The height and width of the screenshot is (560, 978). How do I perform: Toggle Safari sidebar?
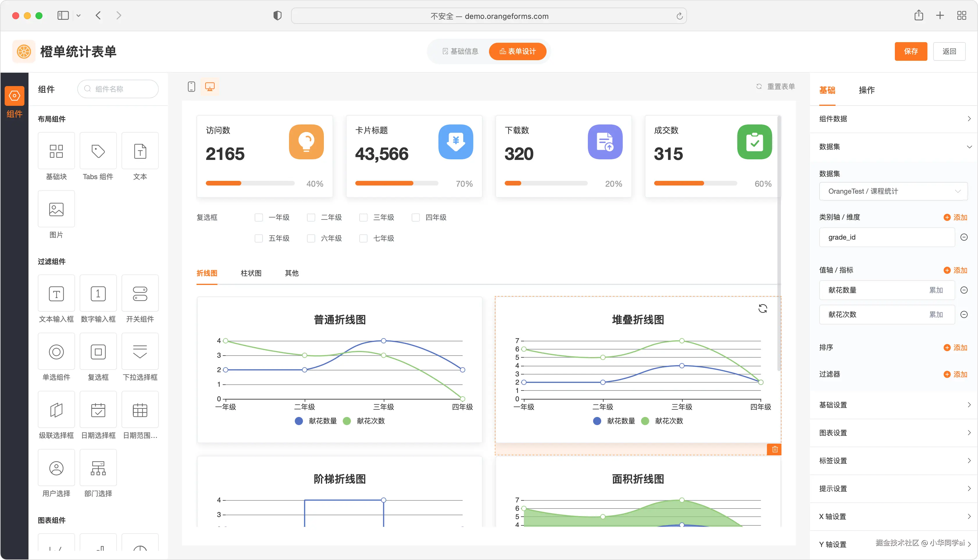tap(63, 15)
